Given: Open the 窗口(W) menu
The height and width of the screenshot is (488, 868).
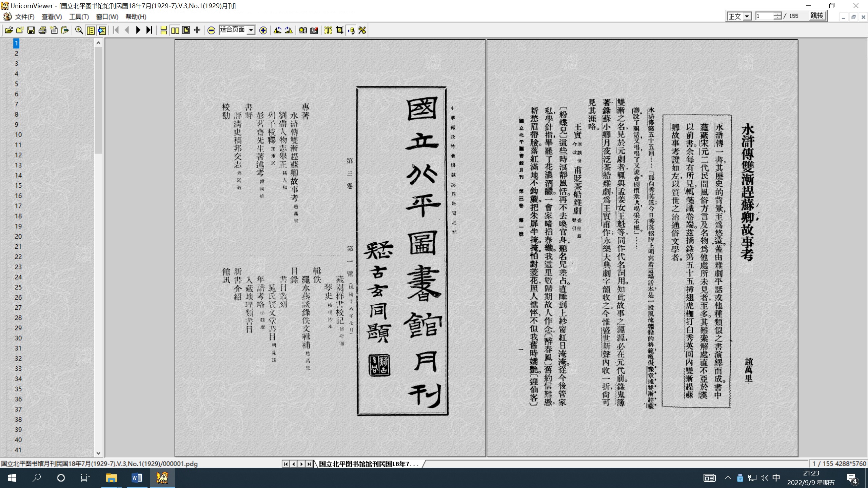Looking at the screenshot, I should 107,17.
